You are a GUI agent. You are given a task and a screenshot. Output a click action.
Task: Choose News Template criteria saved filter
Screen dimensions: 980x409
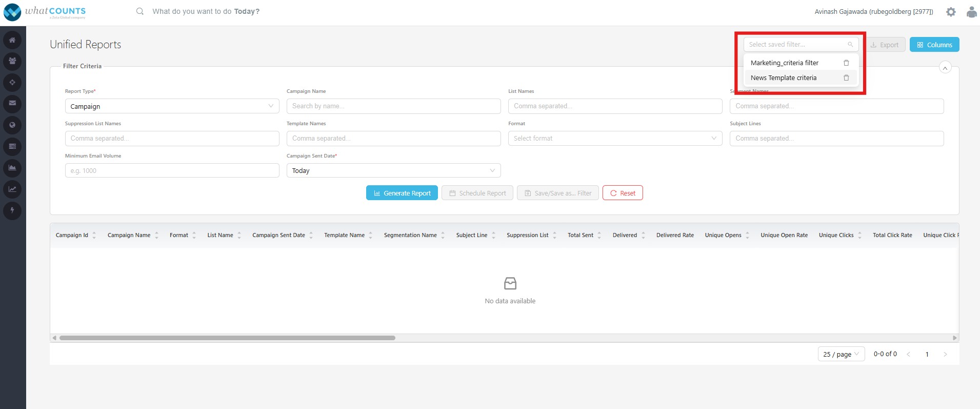(x=784, y=78)
